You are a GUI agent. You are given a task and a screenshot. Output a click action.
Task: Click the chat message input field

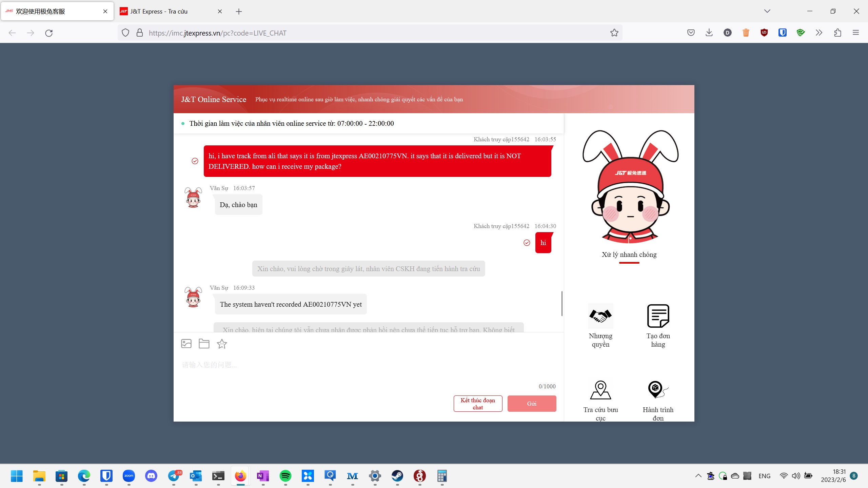pyautogui.click(x=369, y=369)
